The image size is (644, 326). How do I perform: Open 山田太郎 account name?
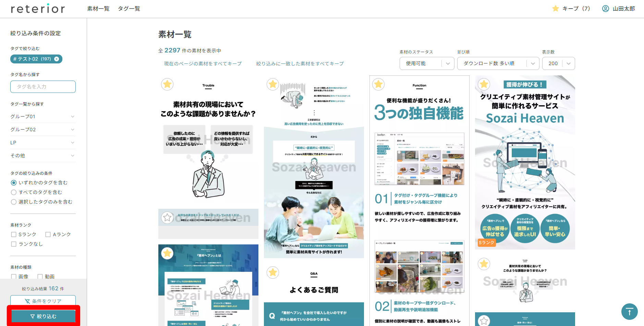coord(624,9)
